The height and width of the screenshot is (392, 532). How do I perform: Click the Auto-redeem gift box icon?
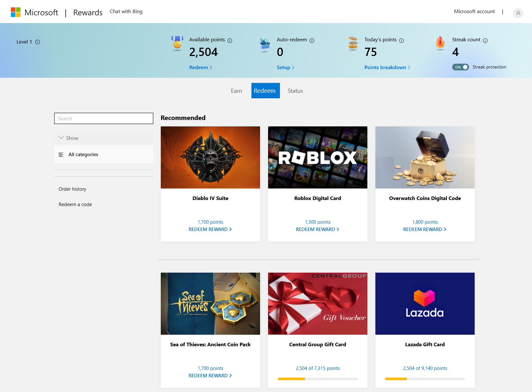[265, 44]
